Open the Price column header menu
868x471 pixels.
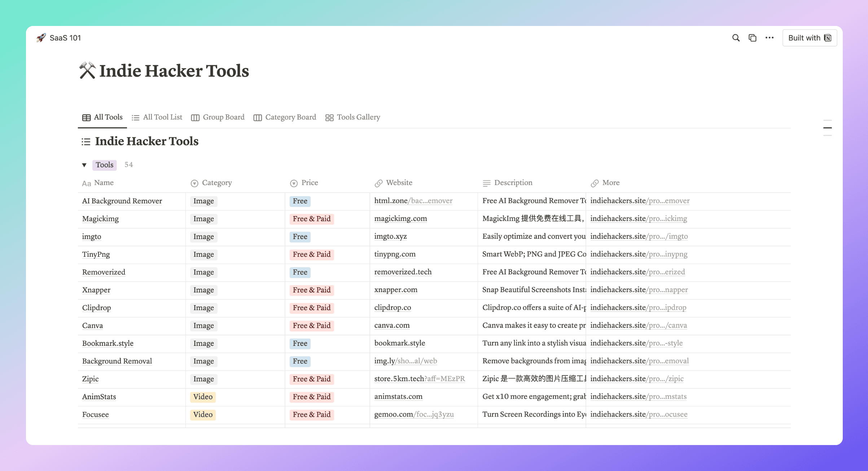tap(304, 183)
